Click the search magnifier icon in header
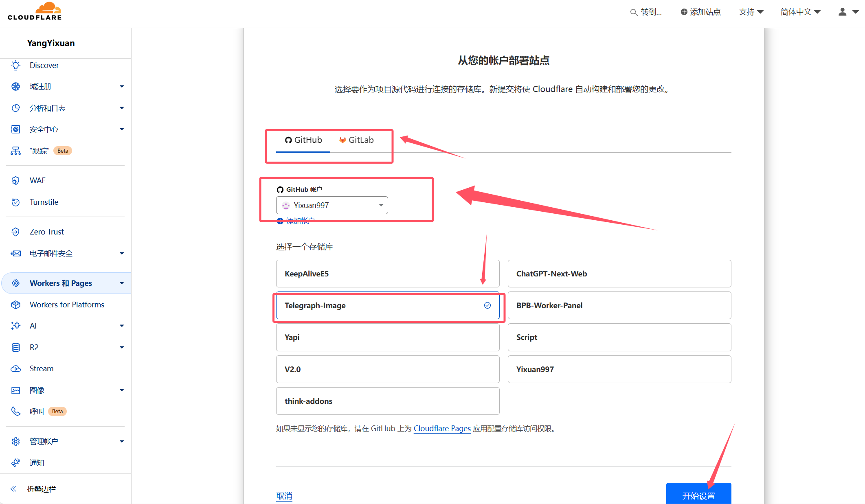The height and width of the screenshot is (504, 865). 634,12
